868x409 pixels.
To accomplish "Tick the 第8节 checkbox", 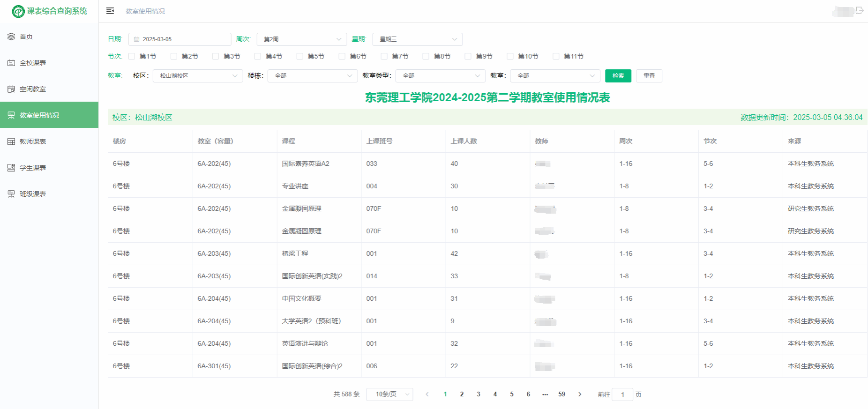I will coord(426,56).
